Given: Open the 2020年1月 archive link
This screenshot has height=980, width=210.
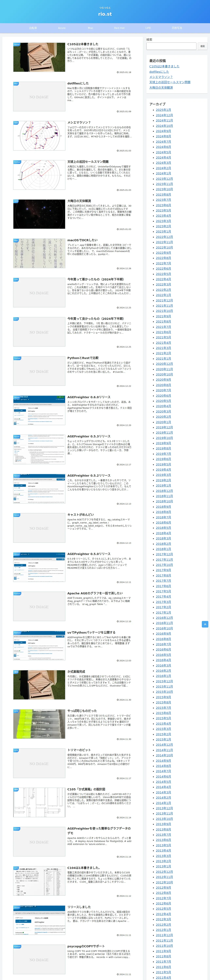Looking at the screenshot, I should click(x=164, y=422).
